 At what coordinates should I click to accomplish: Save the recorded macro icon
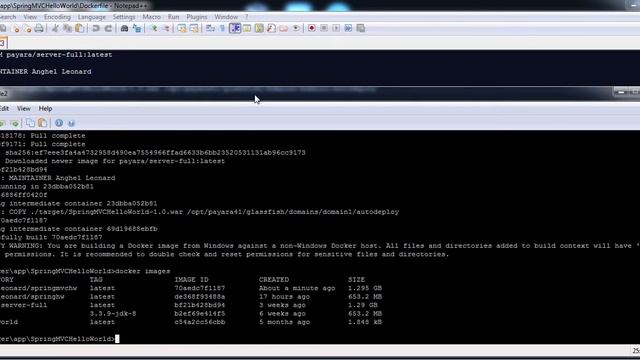coord(360,28)
